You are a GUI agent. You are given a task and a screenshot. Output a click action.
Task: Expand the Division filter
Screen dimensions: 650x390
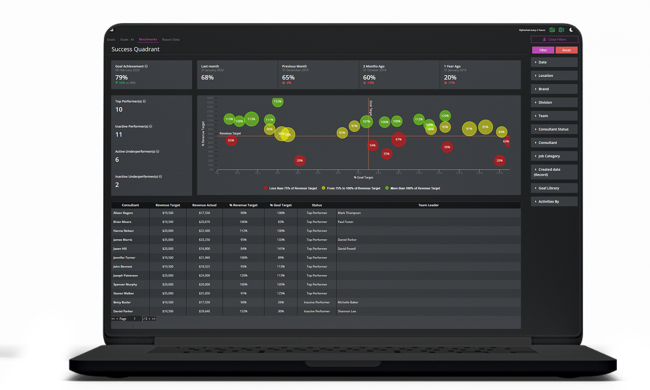tap(554, 102)
